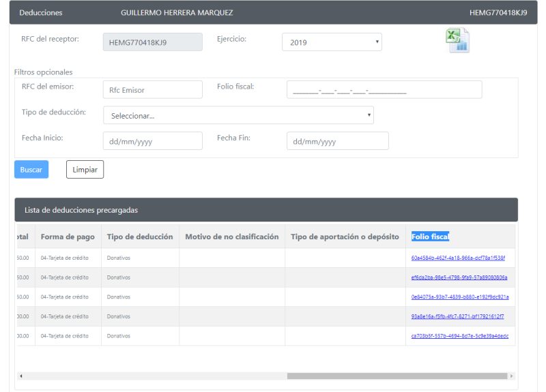Select the Fecha Inicio date field
The height and width of the screenshot is (392, 546).
pyautogui.click(x=152, y=141)
